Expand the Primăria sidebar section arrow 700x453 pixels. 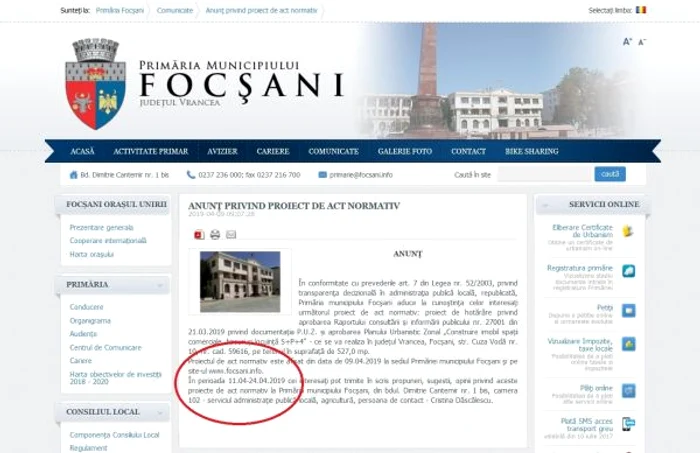[159, 285]
